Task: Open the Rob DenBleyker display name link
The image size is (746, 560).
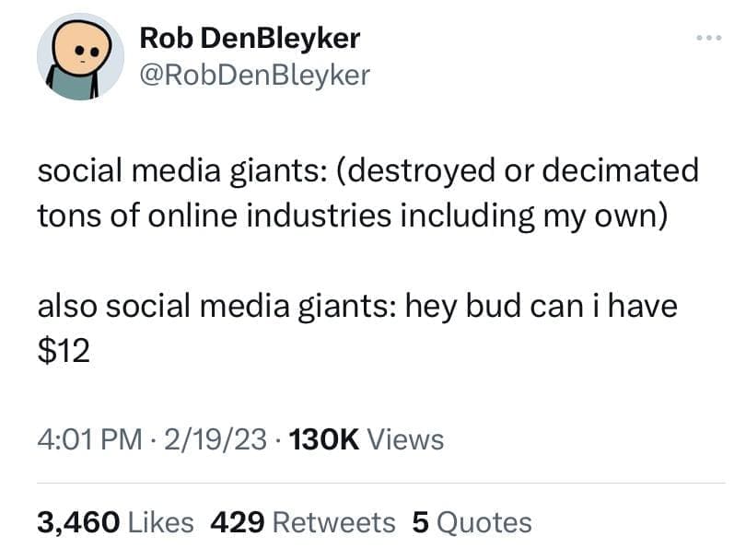Action: (249, 39)
